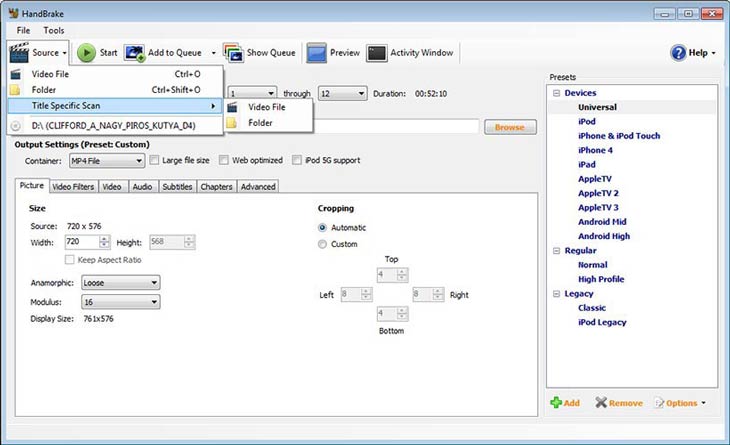Toggle the Web optimized checkbox

[224, 160]
